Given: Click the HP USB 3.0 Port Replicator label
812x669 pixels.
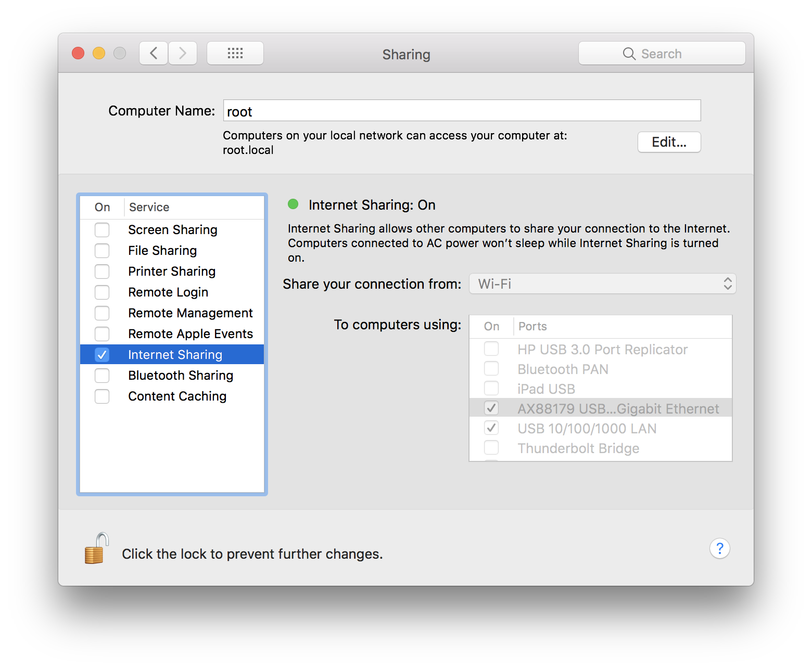Looking at the screenshot, I should [x=603, y=350].
